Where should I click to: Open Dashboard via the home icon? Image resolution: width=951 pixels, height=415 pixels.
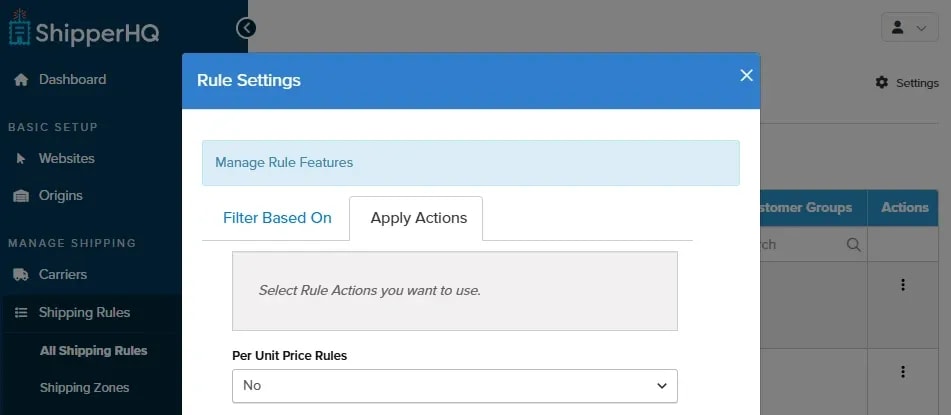pos(21,79)
